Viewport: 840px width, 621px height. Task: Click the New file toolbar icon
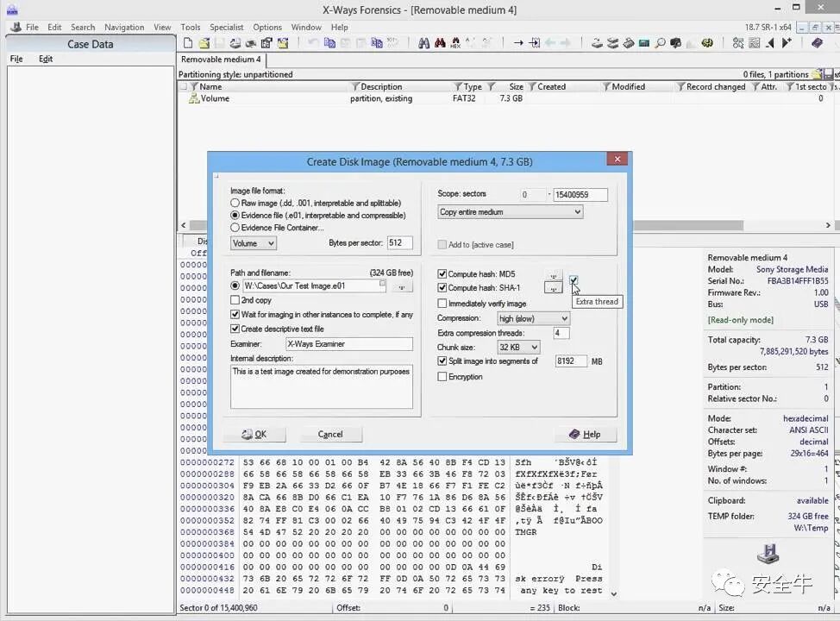pos(187,43)
